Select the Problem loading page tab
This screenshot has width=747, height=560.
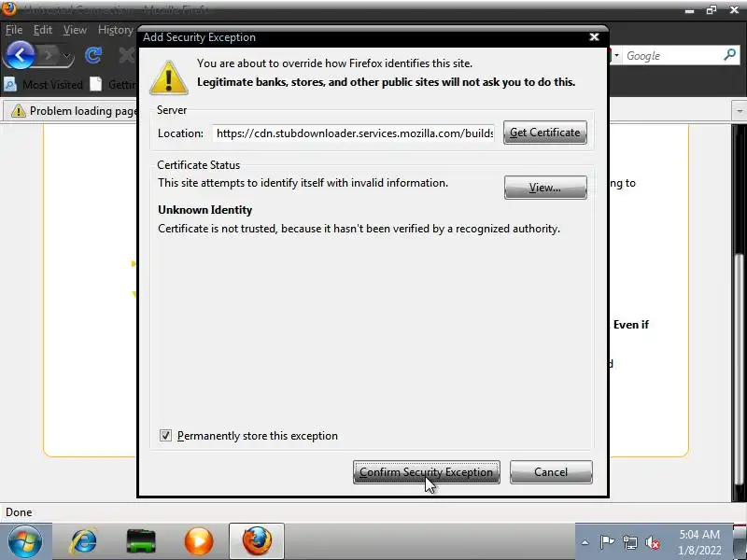(72, 111)
